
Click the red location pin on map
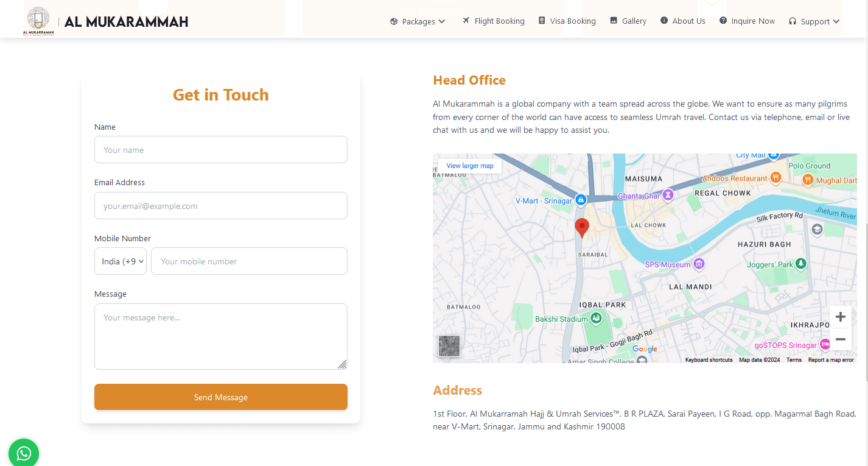tap(582, 228)
